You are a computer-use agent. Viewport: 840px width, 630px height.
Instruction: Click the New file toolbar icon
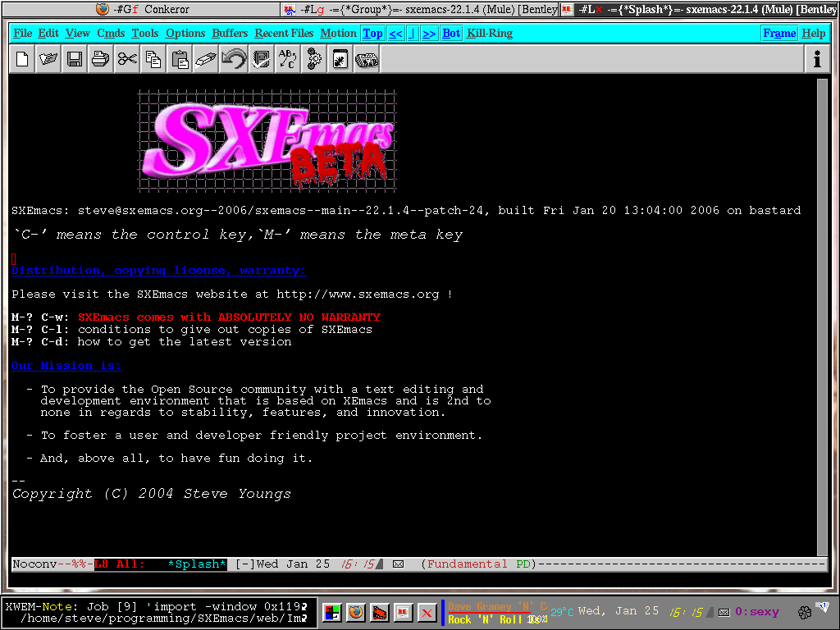pyautogui.click(x=22, y=59)
